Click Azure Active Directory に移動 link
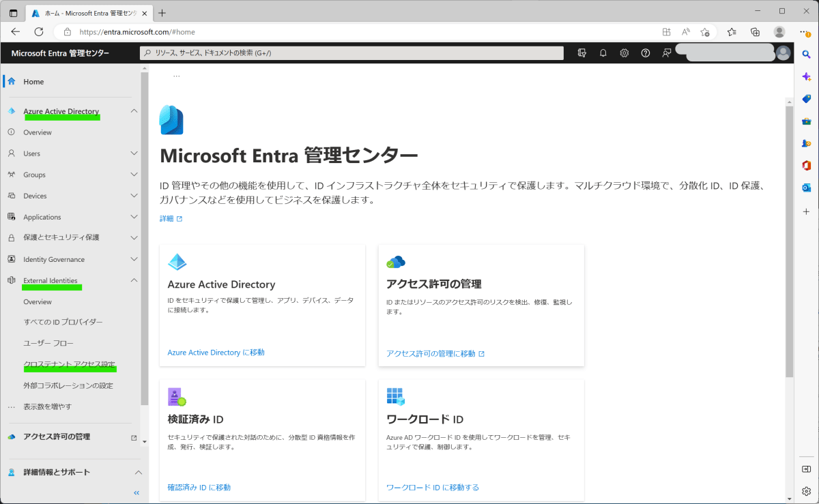This screenshot has width=819, height=504. 216,353
